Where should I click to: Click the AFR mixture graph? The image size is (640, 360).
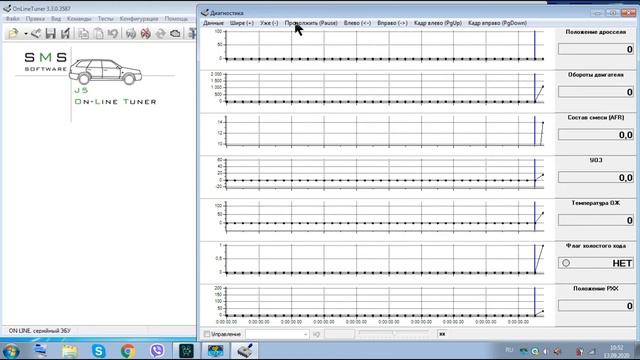coord(384,131)
